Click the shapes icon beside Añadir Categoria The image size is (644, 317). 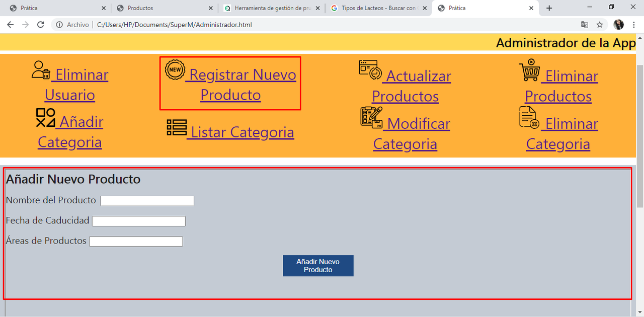coord(45,117)
